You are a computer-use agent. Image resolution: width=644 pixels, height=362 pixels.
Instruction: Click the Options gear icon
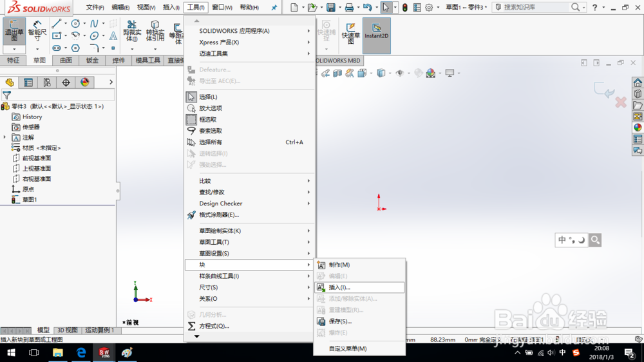coord(429,7)
